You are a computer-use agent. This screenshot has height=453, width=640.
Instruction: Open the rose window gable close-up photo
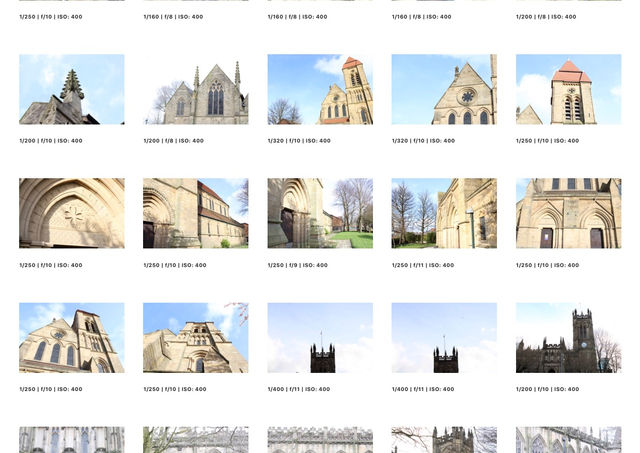click(x=444, y=89)
